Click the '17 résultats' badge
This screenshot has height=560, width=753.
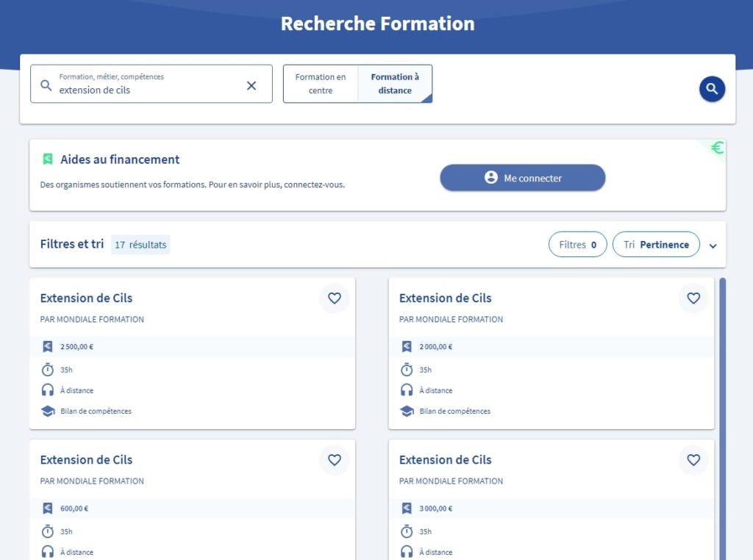point(140,245)
